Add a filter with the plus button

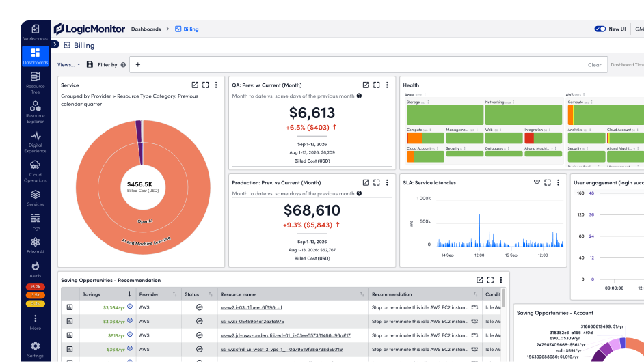pyautogui.click(x=138, y=64)
